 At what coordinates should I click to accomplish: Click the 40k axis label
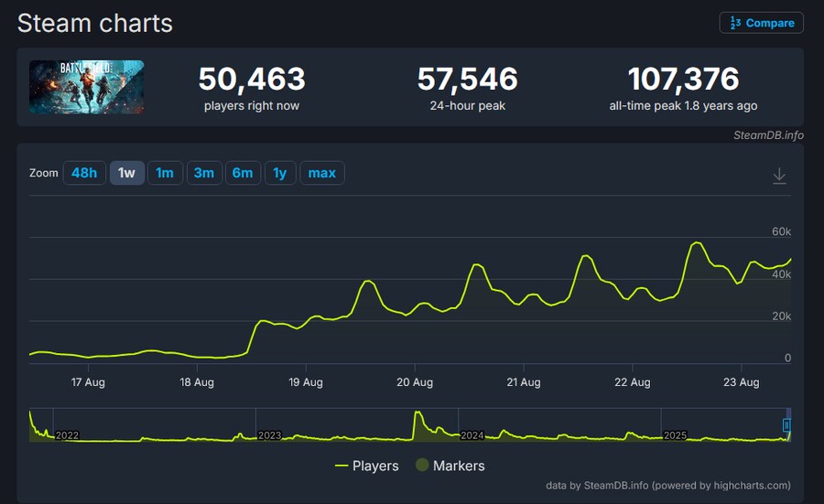782,274
